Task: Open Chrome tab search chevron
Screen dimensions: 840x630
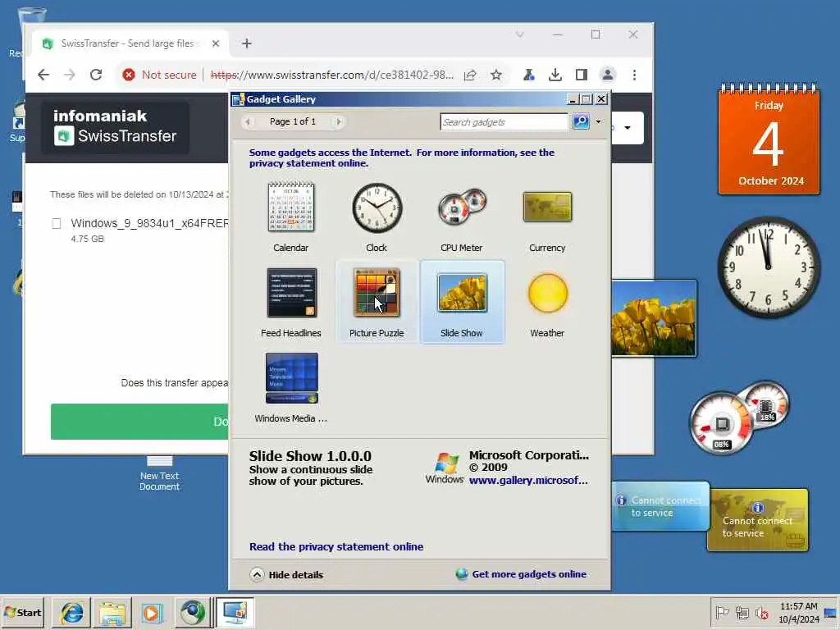Action: pyautogui.click(x=519, y=34)
